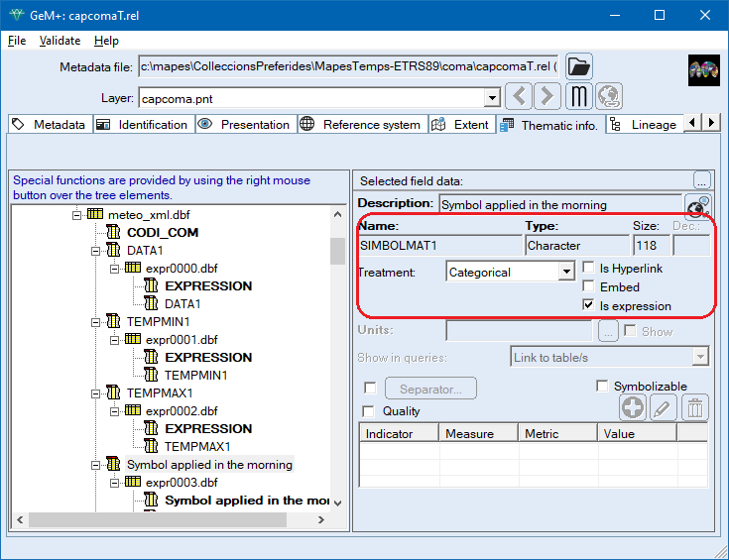This screenshot has width=729, height=560.
Task: Click the Units input field
Action: click(x=519, y=331)
